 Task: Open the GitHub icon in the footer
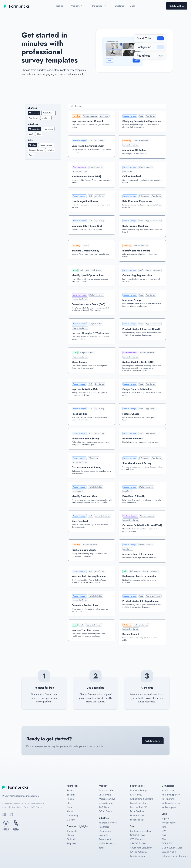point(11,814)
